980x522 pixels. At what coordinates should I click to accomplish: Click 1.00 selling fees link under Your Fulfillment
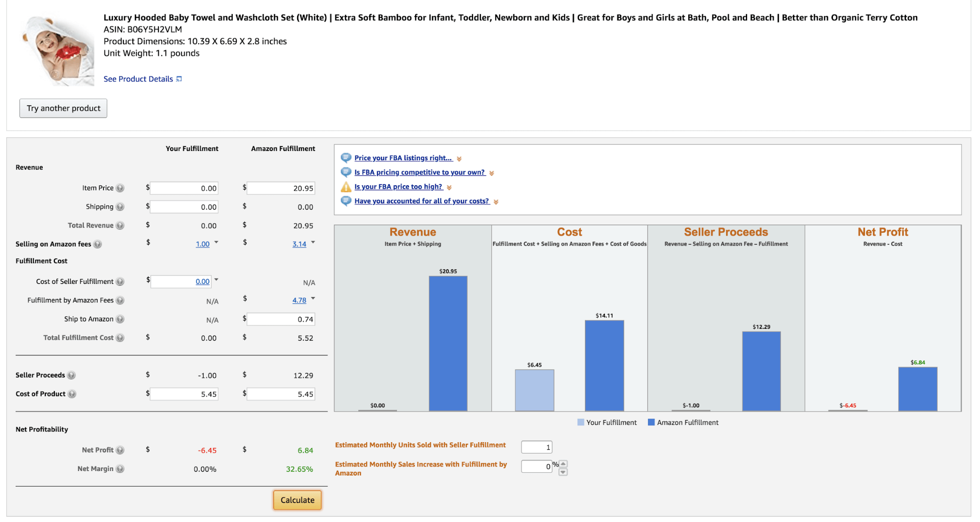(x=202, y=244)
